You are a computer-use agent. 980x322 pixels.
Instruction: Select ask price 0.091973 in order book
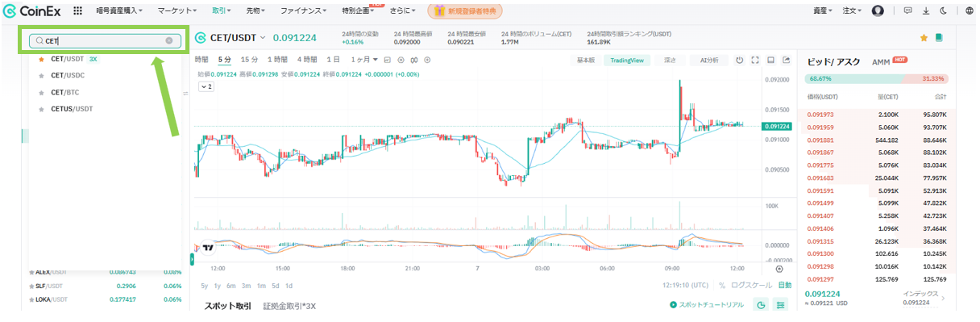(x=820, y=115)
